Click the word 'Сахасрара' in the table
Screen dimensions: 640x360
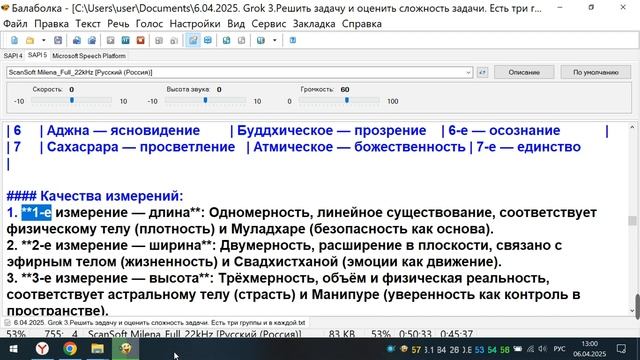(82, 147)
